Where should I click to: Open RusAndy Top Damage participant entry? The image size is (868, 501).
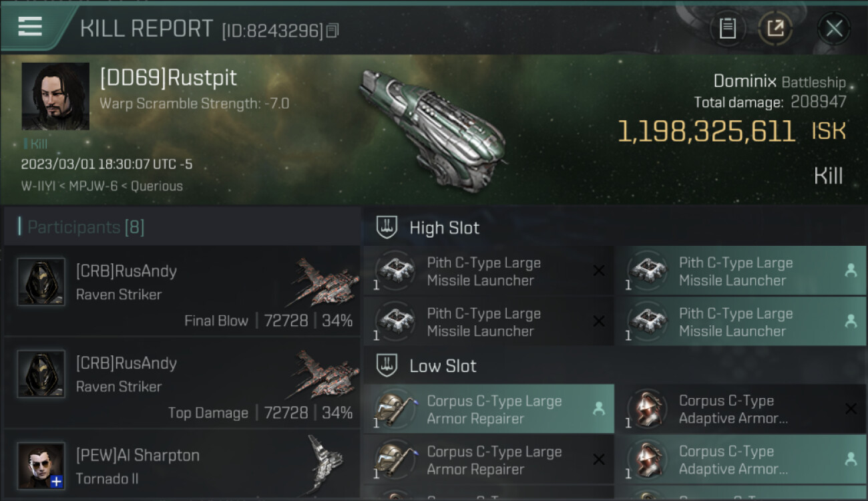182,383
